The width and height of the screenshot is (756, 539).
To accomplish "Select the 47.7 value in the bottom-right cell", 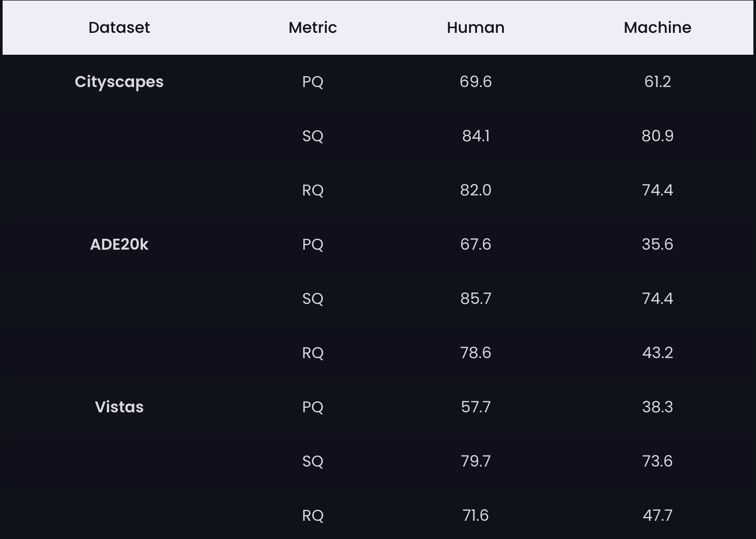I will point(657,515).
